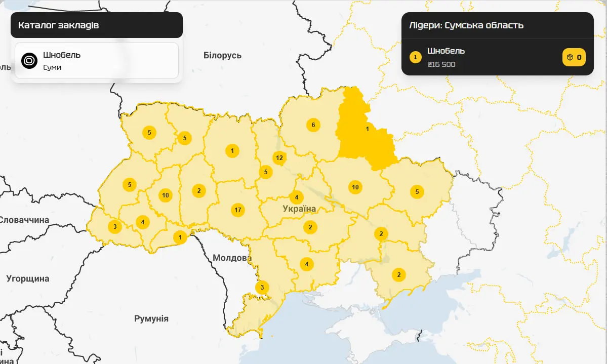Click the "1" rank badge beside Шнобель
The height and width of the screenshot is (364, 607).
tap(415, 57)
